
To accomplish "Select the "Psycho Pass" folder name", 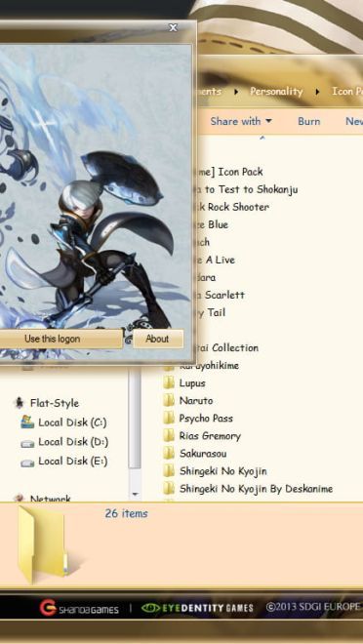I will point(206,418).
